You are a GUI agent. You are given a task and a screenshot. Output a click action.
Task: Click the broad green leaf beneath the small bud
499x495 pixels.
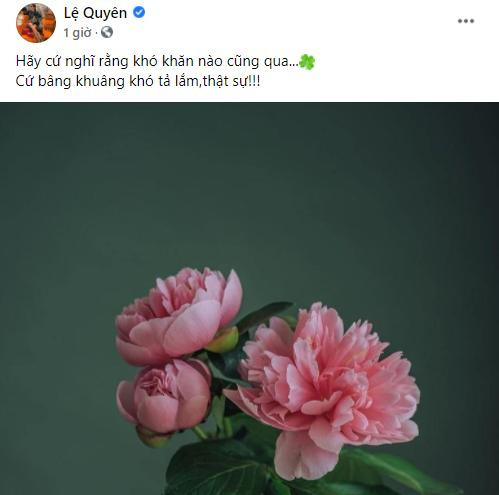(217, 468)
